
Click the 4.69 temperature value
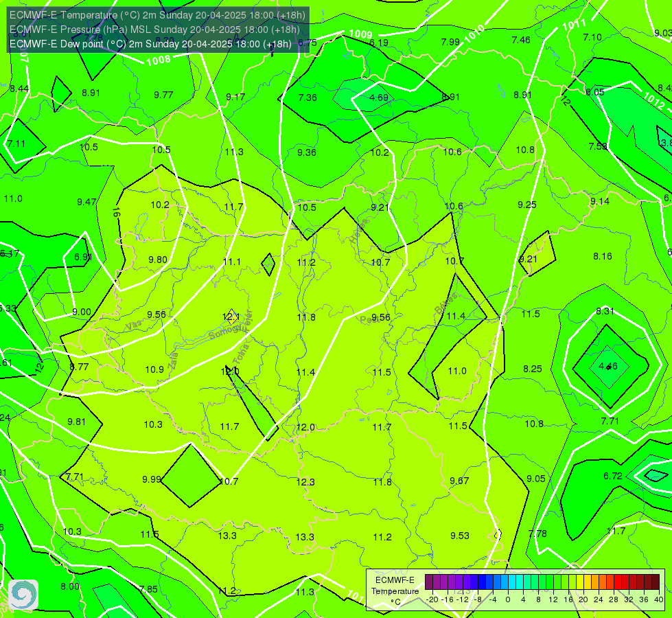pos(379,98)
